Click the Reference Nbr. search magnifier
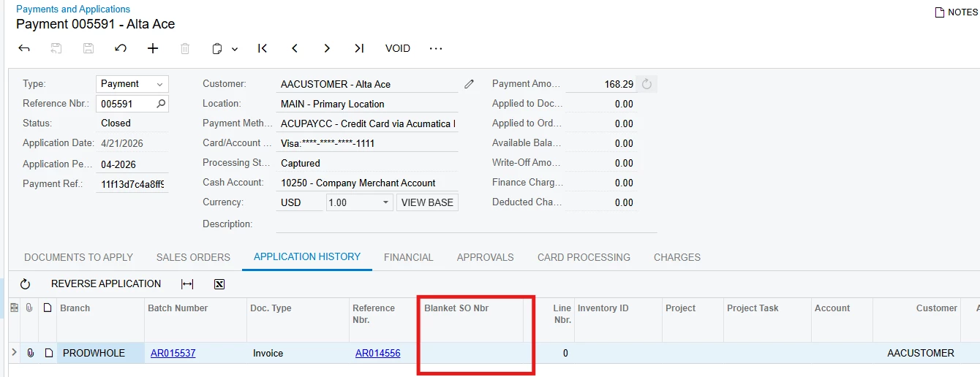Screen dimensions: 980x377 [162, 104]
